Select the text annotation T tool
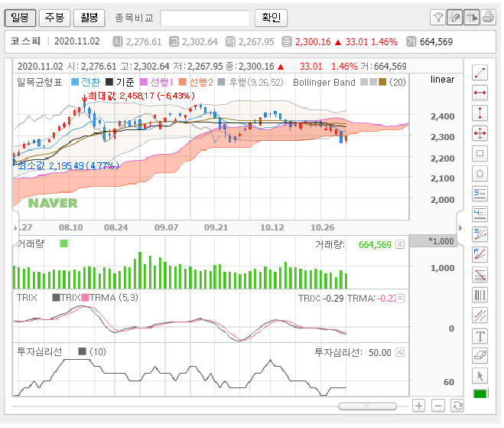Image resolution: width=504 pixels, height=428 pixels. [x=480, y=336]
